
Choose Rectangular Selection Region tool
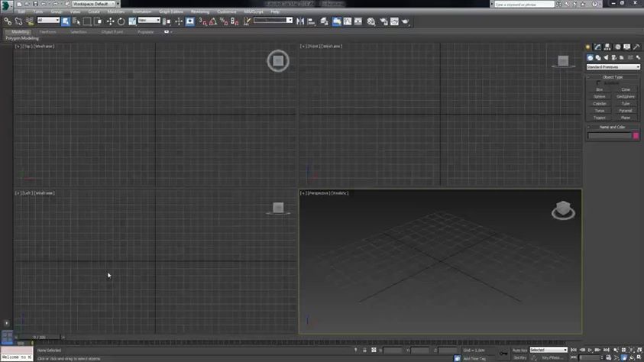click(87, 21)
